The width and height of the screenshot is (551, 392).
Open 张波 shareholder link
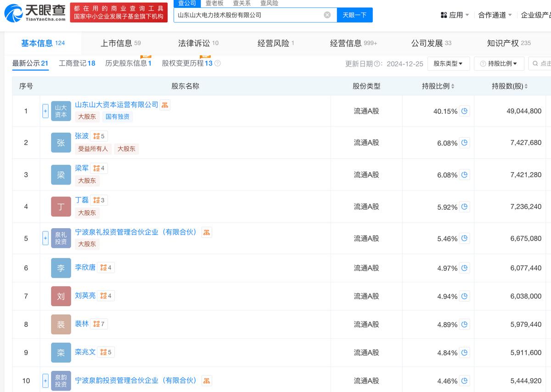click(x=82, y=136)
